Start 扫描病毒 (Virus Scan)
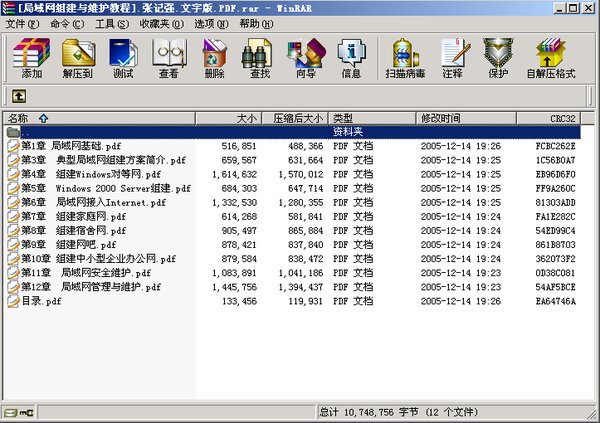The image size is (600, 423). point(405,58)
